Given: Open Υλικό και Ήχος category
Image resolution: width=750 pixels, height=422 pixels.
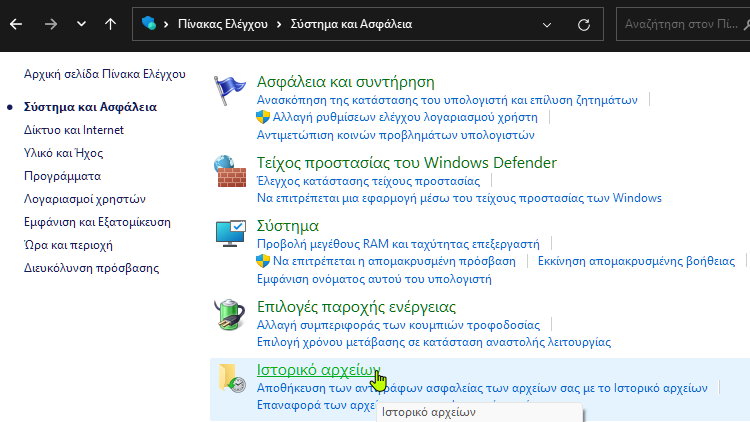Looking at the screenshot, I should click(x=64, y=153).
